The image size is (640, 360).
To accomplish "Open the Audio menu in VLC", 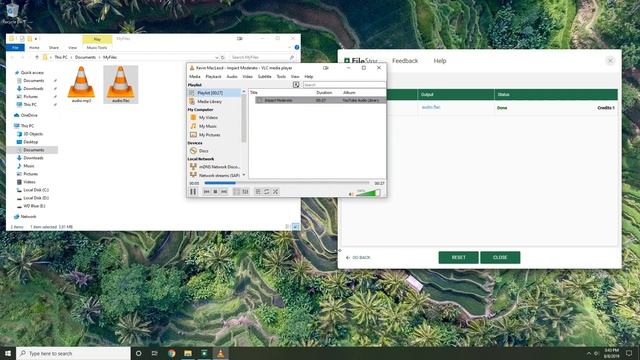I will (232, 76).
